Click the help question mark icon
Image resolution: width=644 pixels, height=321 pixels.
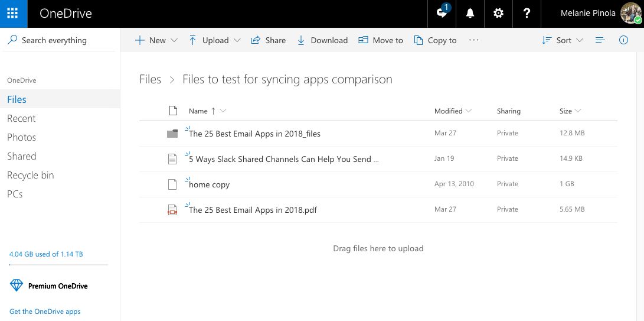[527, 14]
